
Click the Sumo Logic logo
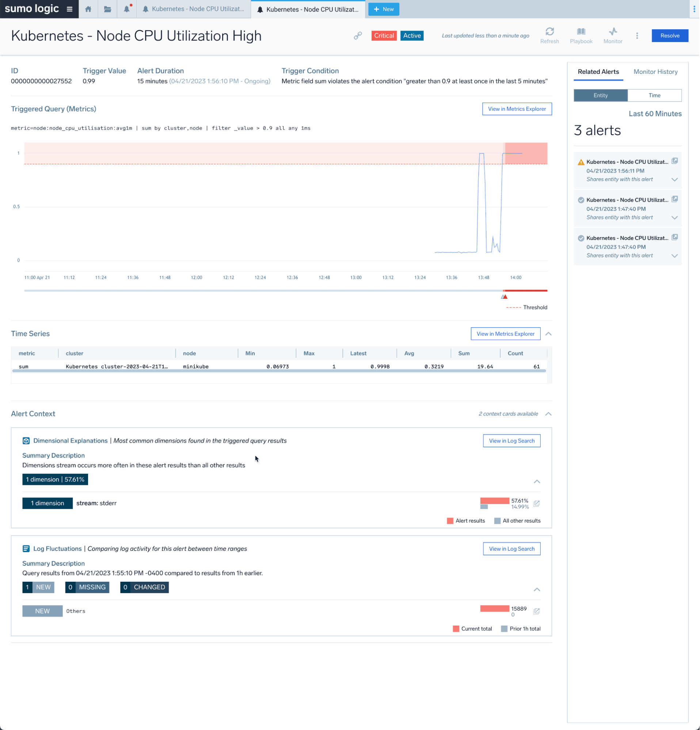32,8
